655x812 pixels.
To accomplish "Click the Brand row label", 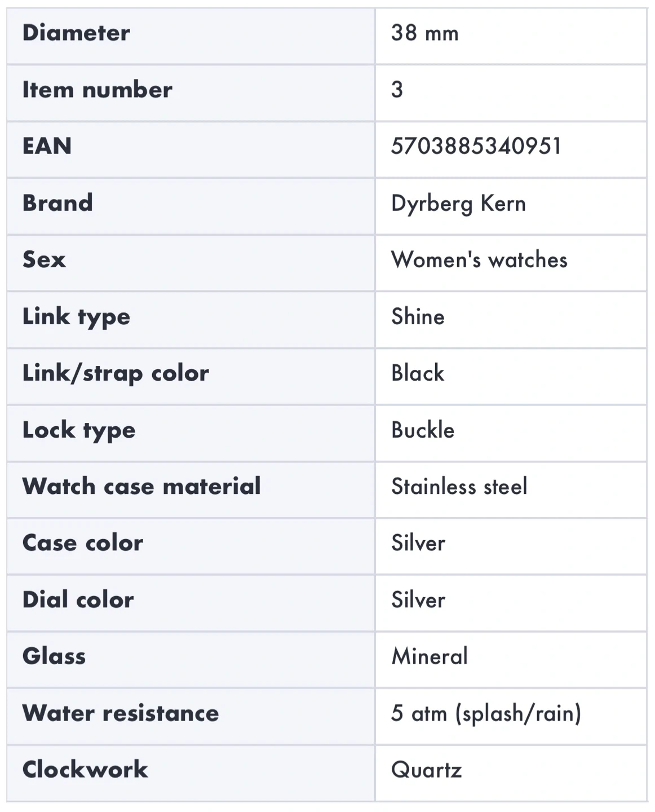I will point(57,204).
